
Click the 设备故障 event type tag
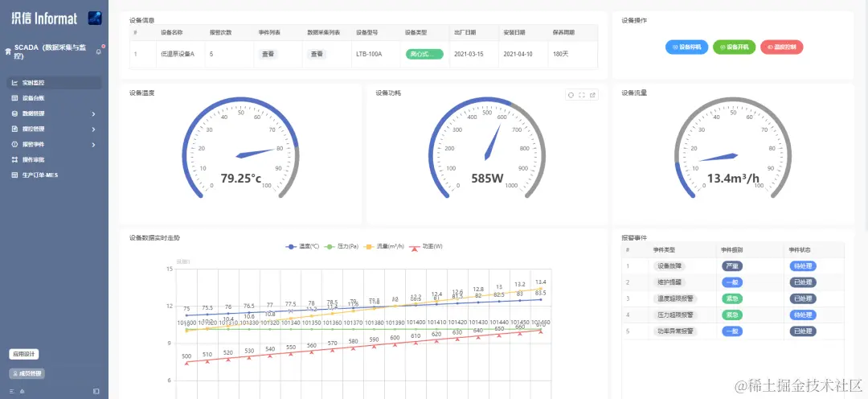(669, 266)
